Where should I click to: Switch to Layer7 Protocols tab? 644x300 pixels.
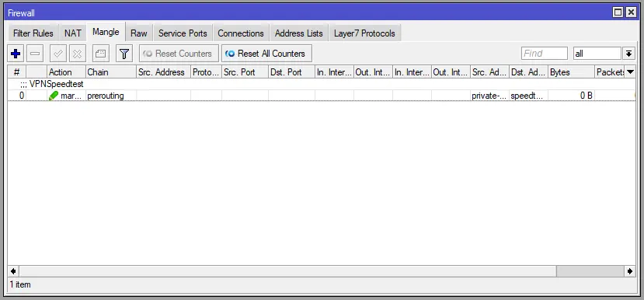(x=364, y=33)
